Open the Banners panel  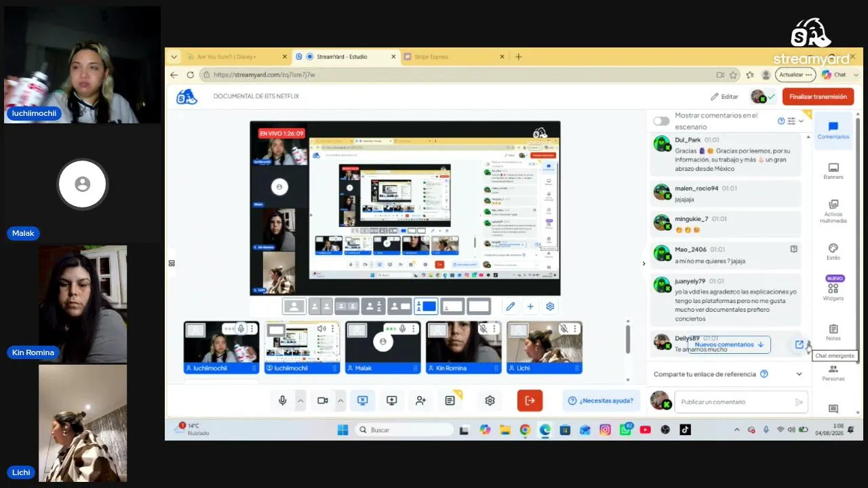pos(833,171)
